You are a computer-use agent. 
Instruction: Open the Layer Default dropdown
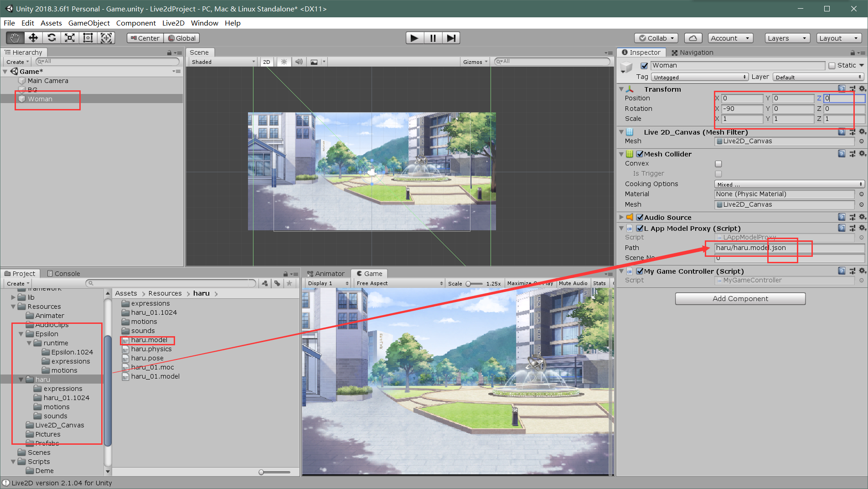click(x=818, y=77)
